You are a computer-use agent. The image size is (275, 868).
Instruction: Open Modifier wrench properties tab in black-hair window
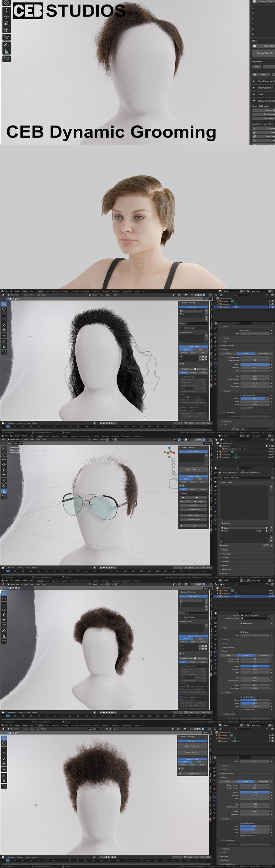tap(215, 359)
